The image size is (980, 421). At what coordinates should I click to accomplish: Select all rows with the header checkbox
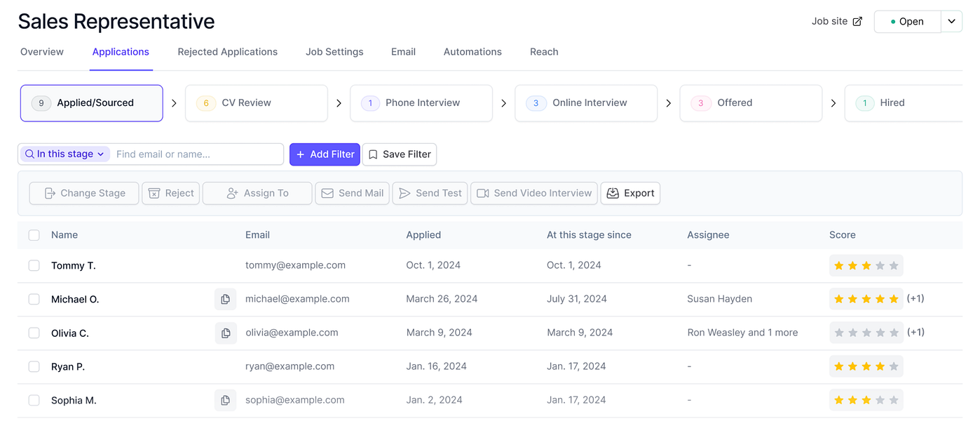tap(34, 235)
